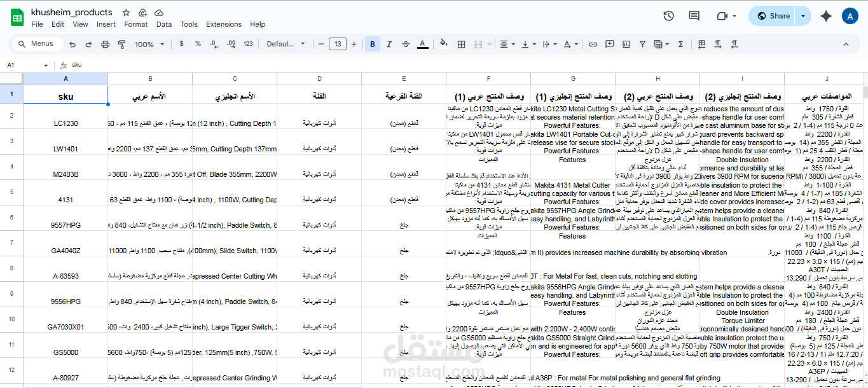Select row 6 header
This screenshot has height=388, width=868.
[11, 218]
